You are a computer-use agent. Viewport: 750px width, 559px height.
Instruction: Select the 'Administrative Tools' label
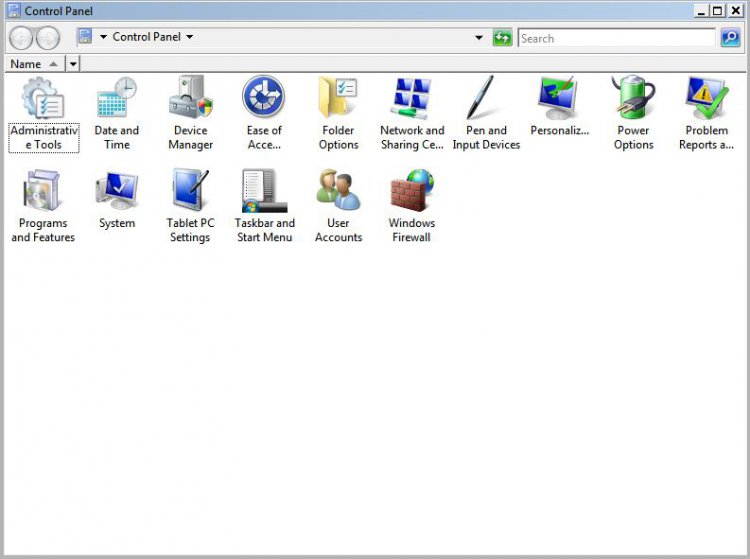point(44,138)
